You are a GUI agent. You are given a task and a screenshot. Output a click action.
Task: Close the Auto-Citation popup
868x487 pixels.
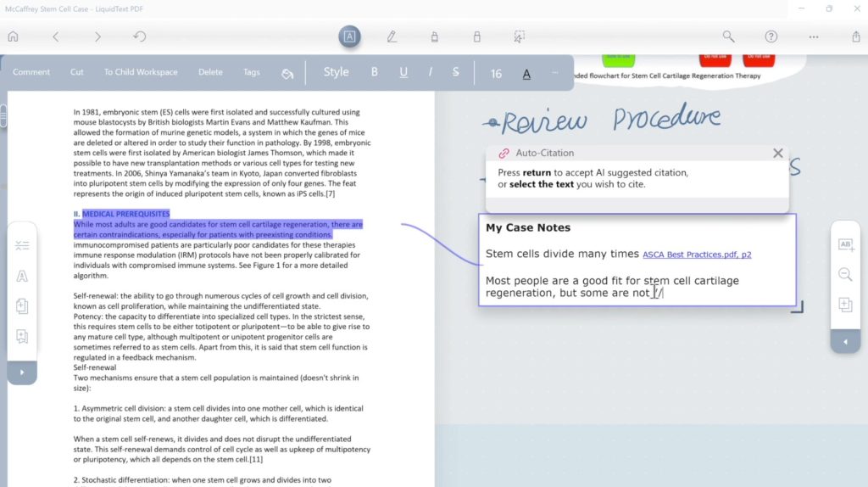click(x=777, y=153)
